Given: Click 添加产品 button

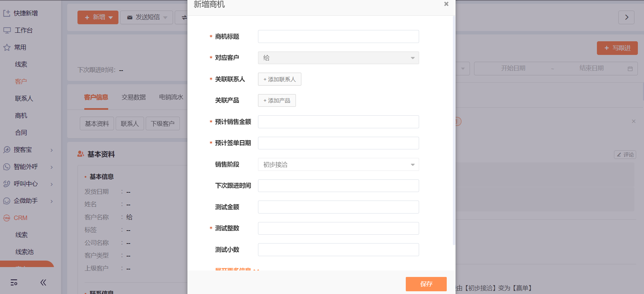Looking at the screenshot, I should coord(277,100).
